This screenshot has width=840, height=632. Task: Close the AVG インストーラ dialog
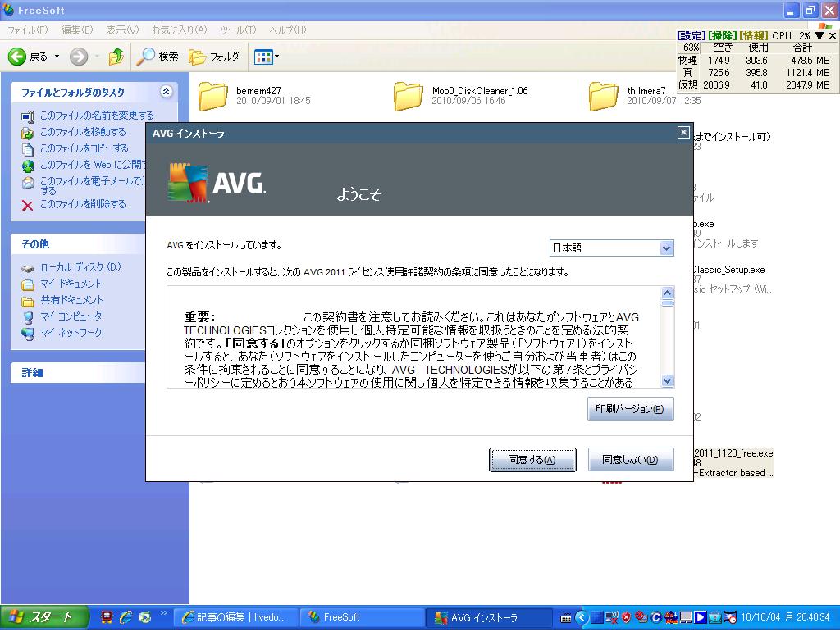click(x=683, y=132)
